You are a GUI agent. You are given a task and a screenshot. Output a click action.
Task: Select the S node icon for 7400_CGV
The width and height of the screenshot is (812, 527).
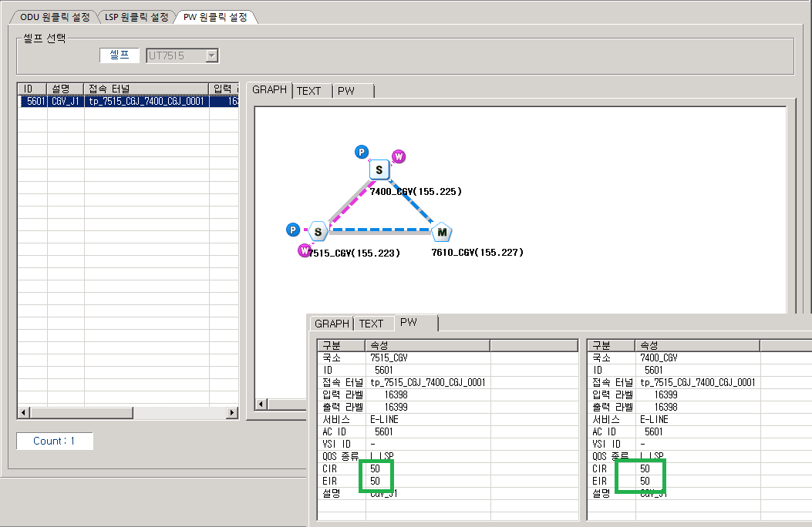[x=379, y=170]
